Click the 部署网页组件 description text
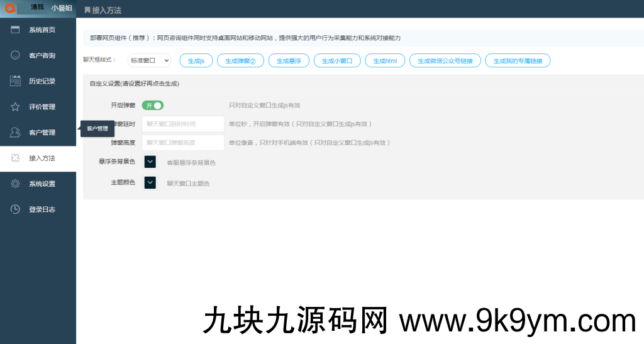 point(245,38)
